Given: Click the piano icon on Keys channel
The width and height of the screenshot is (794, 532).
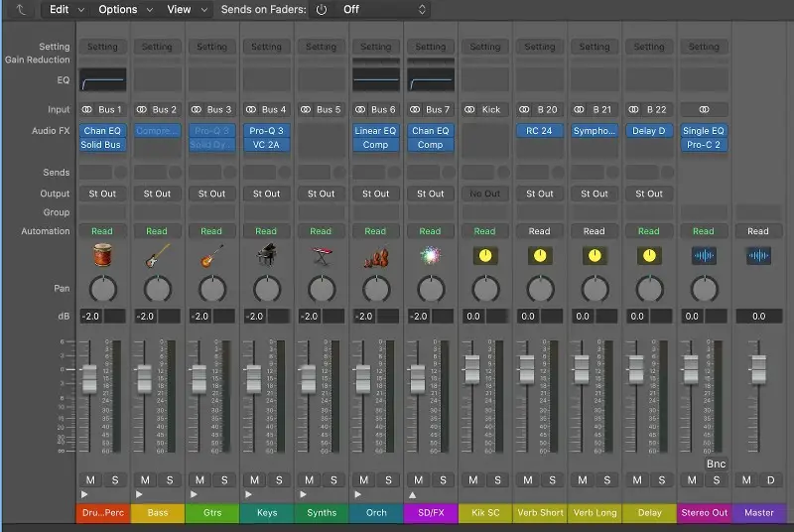Looking at the screenshot, I should [266, 256].
